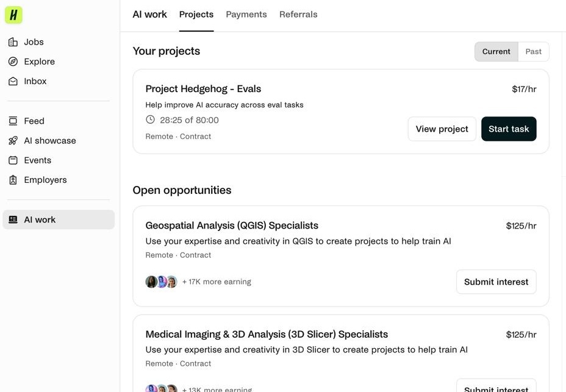Switch to the Projects tab
Screen dimensions: 566x392
196,15
